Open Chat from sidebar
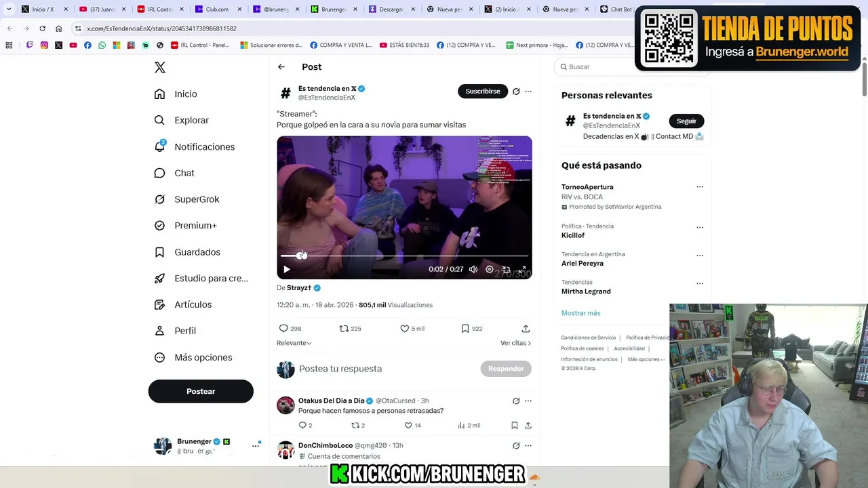Viewport: 868px width, 488px height. (x=174, y=173)
